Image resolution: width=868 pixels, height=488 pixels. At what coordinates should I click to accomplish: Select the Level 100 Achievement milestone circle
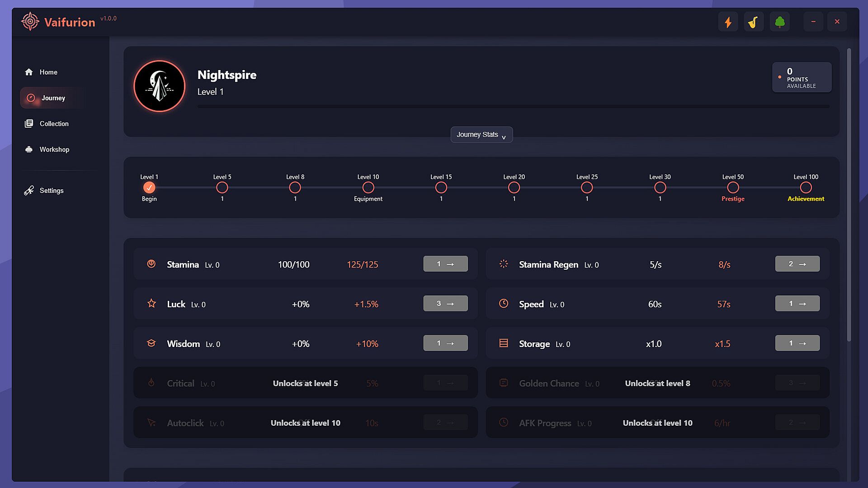(x=806, y=188)
